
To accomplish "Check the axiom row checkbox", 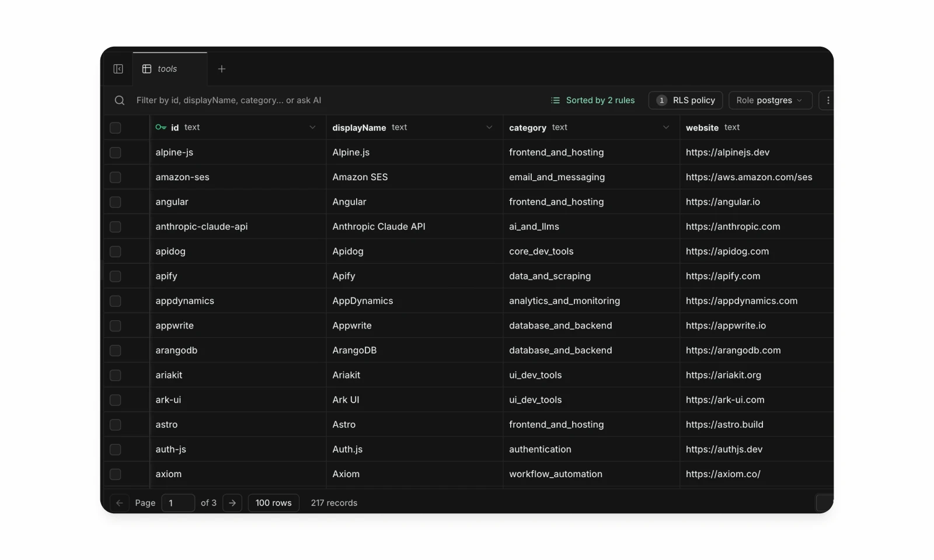I will [x=116, y=474].
